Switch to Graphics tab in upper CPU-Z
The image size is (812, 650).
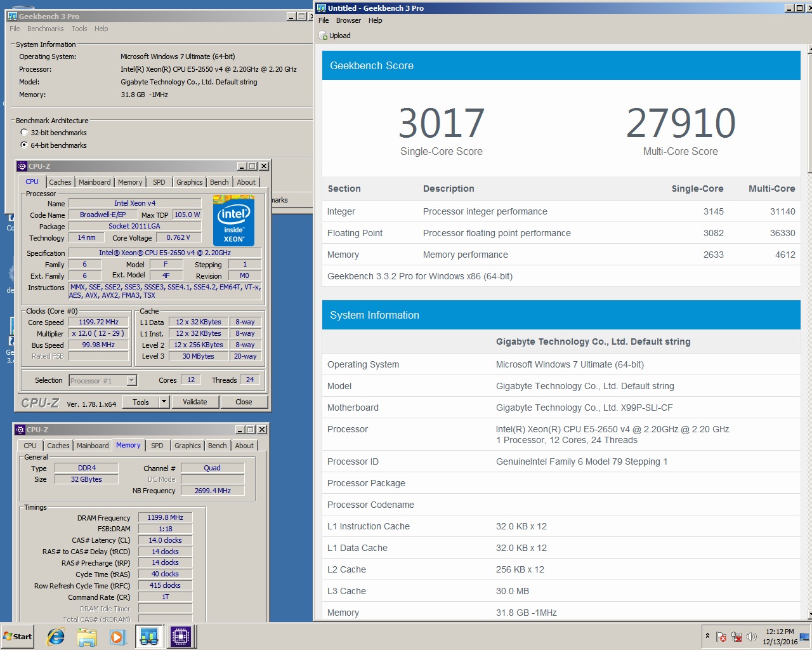coord(190,182)
